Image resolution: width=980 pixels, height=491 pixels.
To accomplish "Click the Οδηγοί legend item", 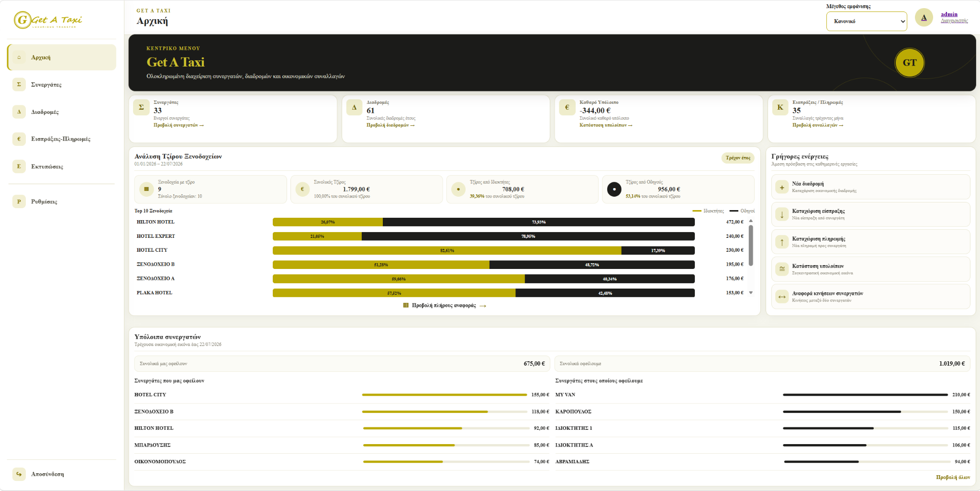I will click(742, 211).
